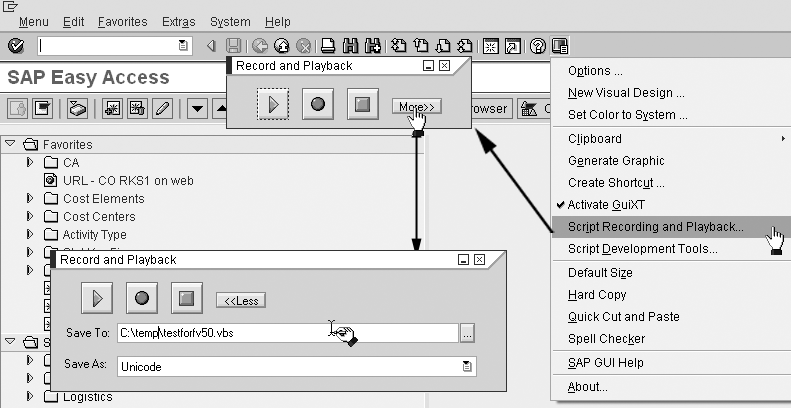This screenshot has height=408, width=791.
Task: Open the System menu
Action: (x=230, y=22)
